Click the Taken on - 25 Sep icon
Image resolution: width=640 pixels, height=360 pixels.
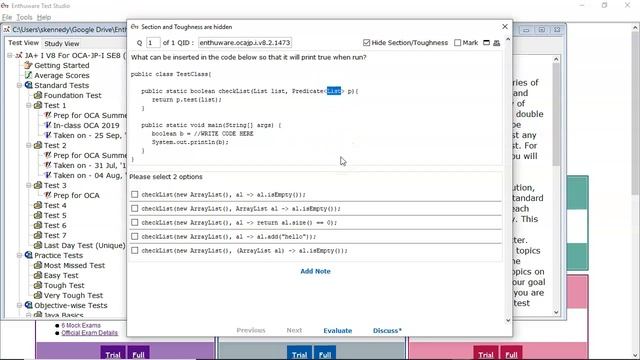click(x=47, y=135)
